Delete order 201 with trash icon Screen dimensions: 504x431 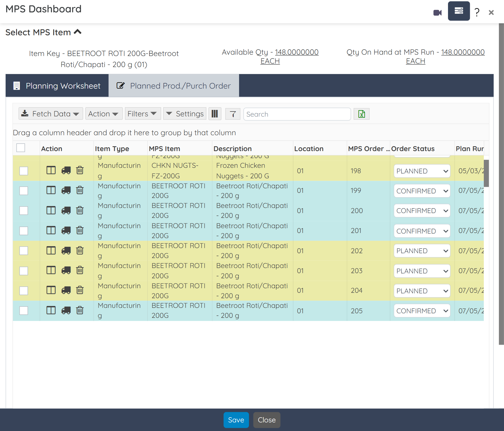(80, 230)
